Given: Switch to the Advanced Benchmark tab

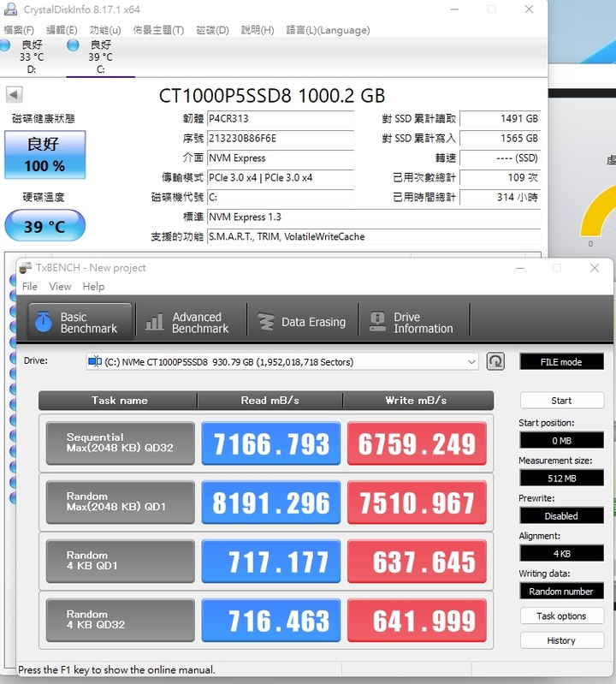Looking at the screenshot, I should point(191,322).
